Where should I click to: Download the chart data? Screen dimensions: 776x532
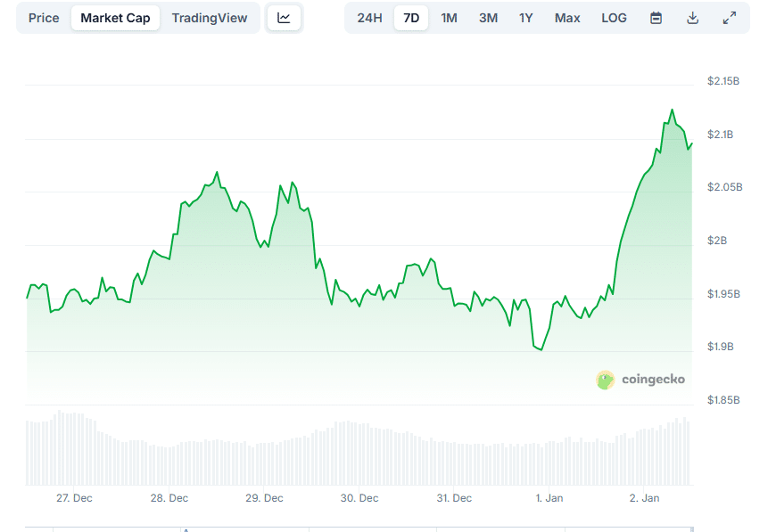click(x=693, y=18)
